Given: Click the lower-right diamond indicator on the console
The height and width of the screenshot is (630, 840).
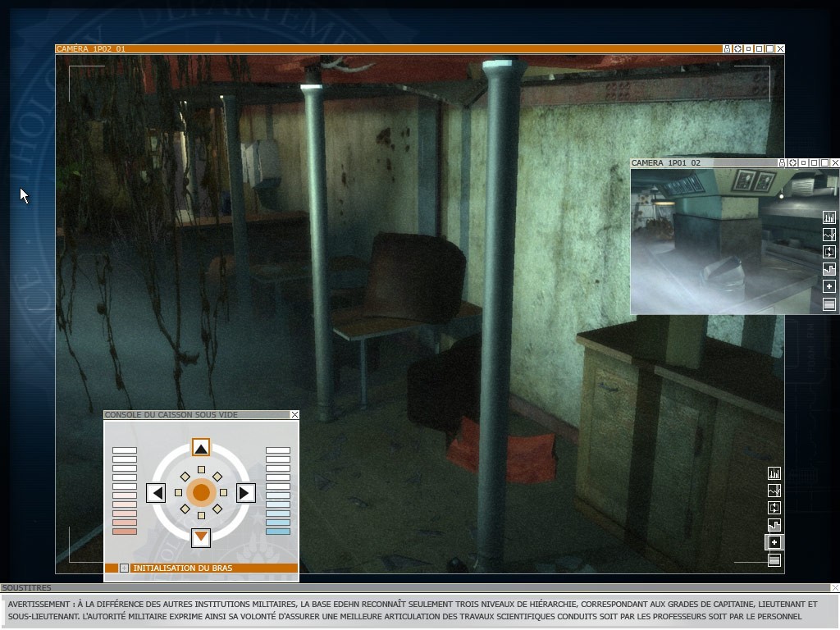Looking at the screenshot, I should pos(217,509).
